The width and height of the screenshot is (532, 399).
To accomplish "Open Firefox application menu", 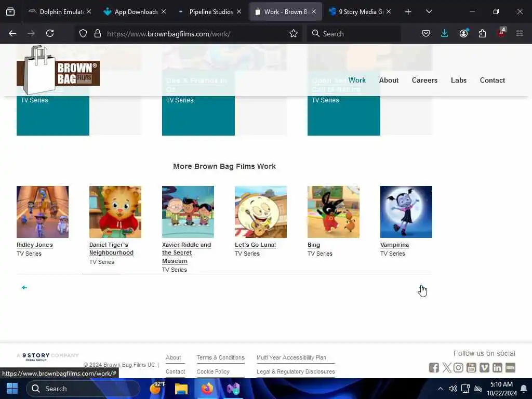I will (520, 33).
